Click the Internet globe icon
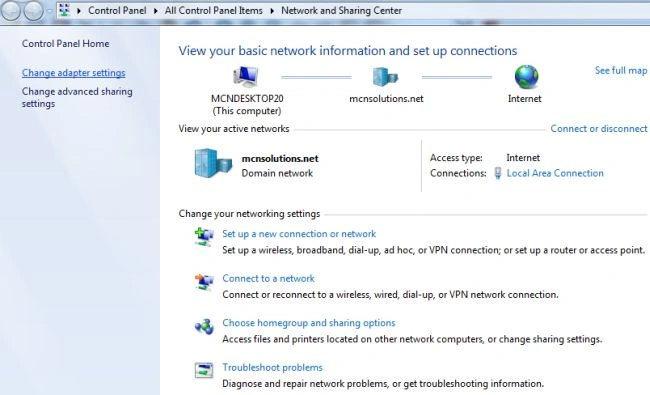This screenshot has width=650, height=395. click(526, 77)
